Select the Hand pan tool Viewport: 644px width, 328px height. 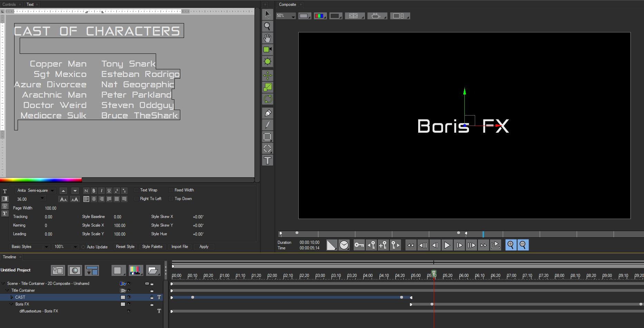point(268,38)
